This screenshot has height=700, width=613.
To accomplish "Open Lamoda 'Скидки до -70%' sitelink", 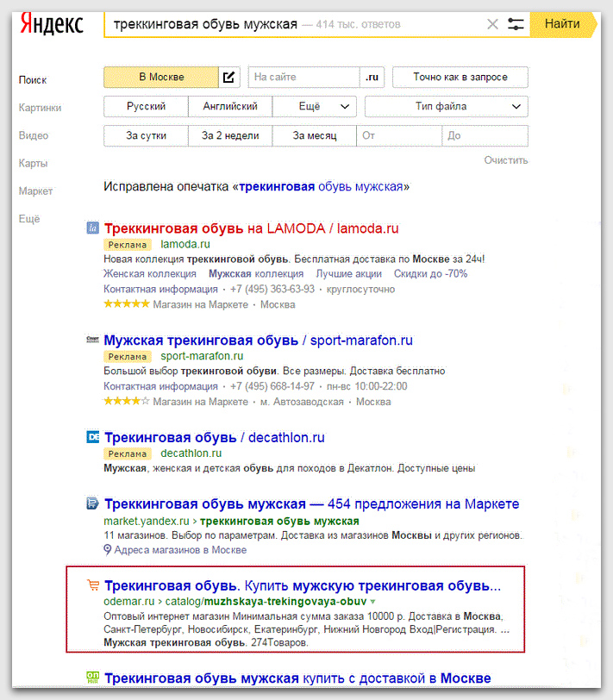I will click(430, 273).
